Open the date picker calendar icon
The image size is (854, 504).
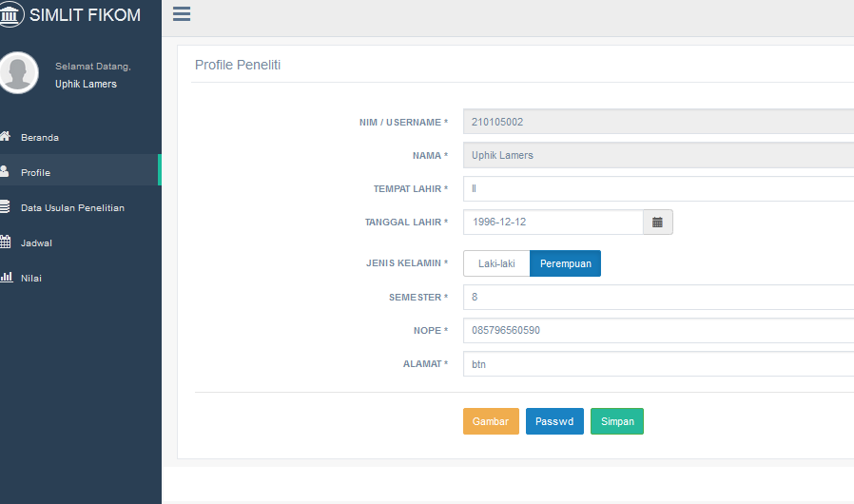click(x=657, y=223)
